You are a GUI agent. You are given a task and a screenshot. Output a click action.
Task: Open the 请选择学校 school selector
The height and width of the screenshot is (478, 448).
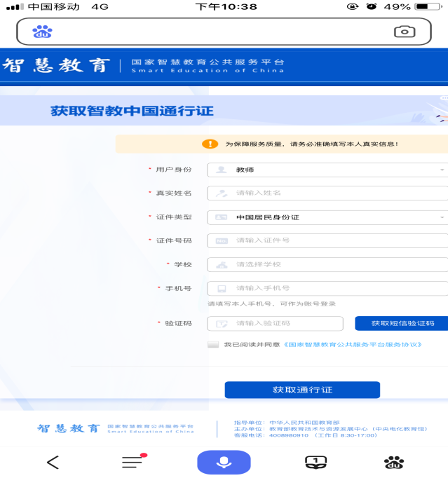[327, 264]
